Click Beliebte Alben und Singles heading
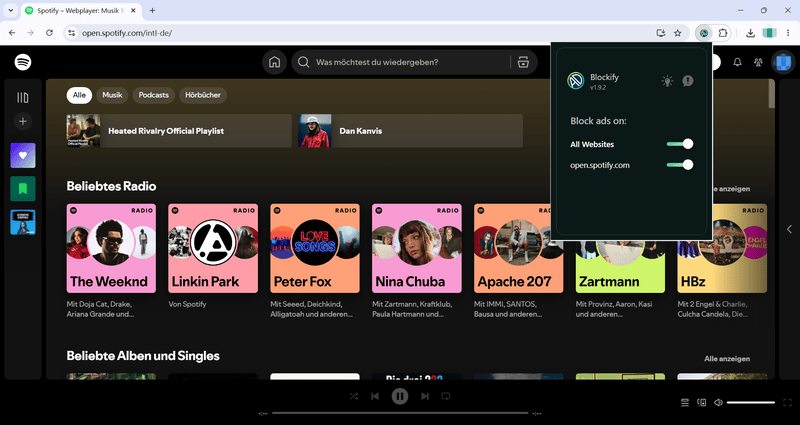 pos(143,356)
